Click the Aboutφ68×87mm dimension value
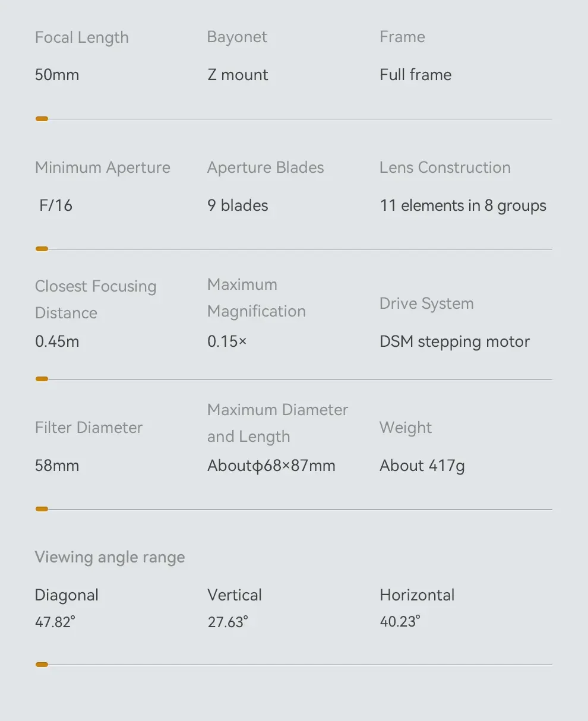The height and width of the screenshot is (721, 588). [271, 466]
